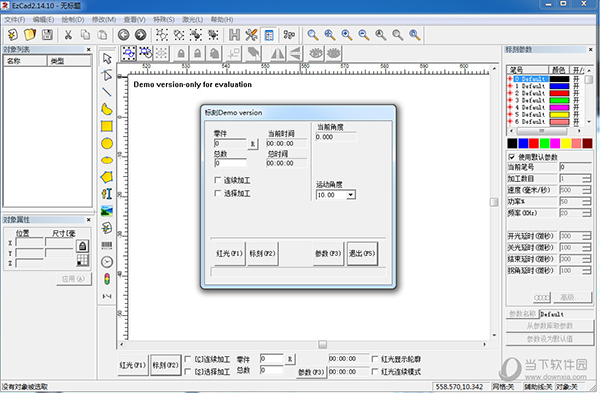Select the circle drawing tool
Viewport: 600px width, 393px height.
tap(107, 144)
